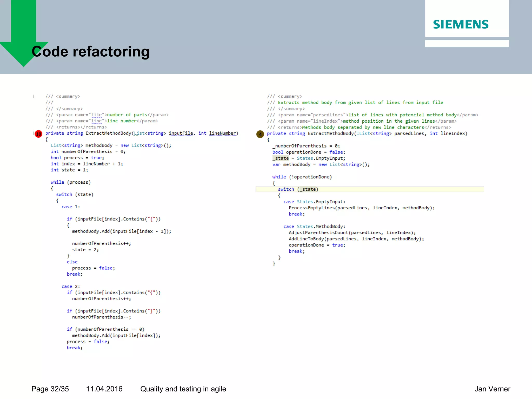Click 'if (inputFile[index].Contains("}"))' line

pyautogui.click(x=114, y=311)
